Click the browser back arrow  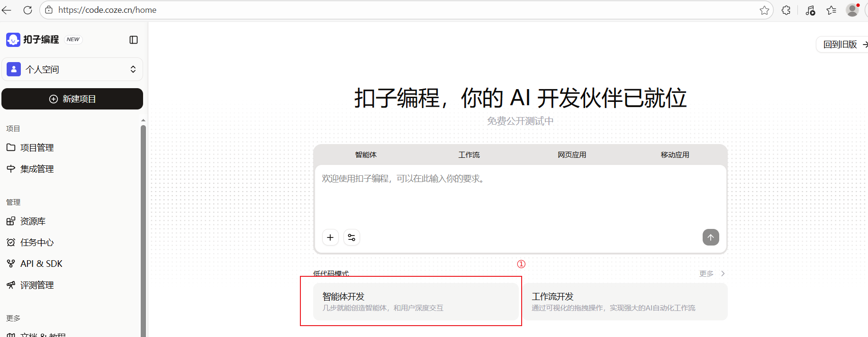(6, 10)
